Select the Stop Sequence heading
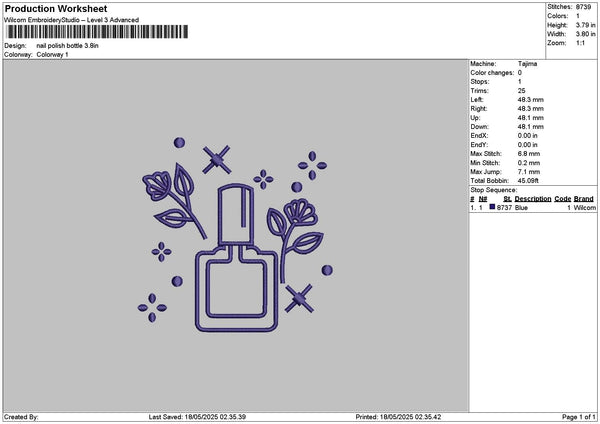The image size is (600, 424). (494, 189)
